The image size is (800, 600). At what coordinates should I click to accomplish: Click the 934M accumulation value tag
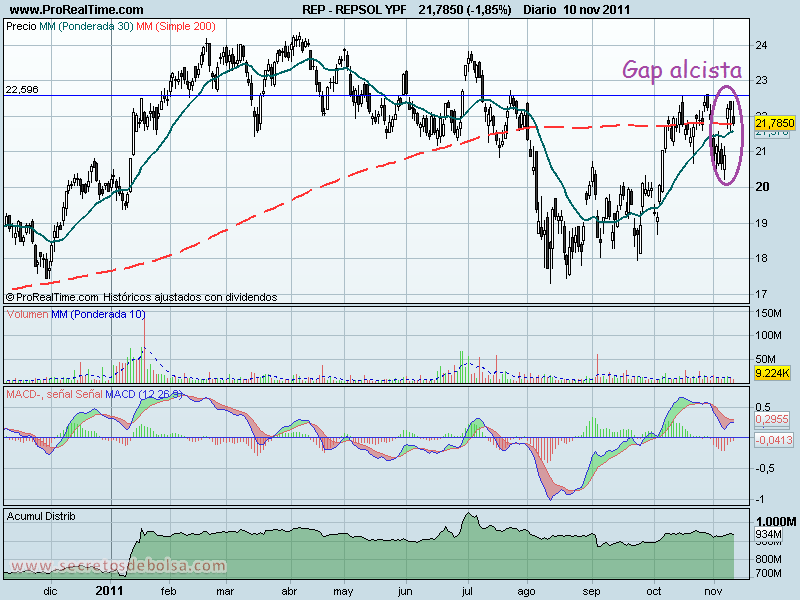click(768, 534)
